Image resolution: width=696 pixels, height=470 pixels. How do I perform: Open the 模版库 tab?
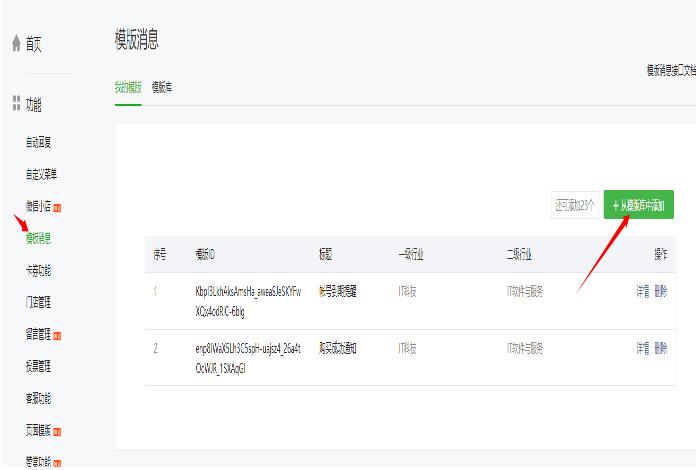pos(161,87)
